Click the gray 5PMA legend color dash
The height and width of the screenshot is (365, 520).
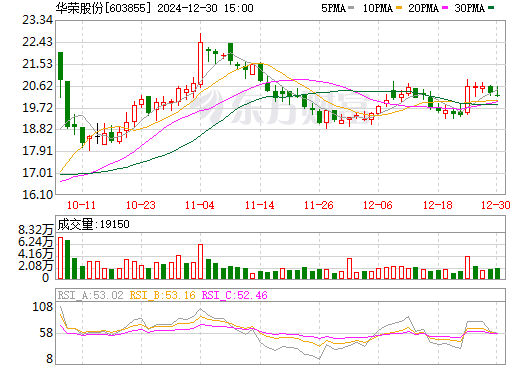pos(351,8)
